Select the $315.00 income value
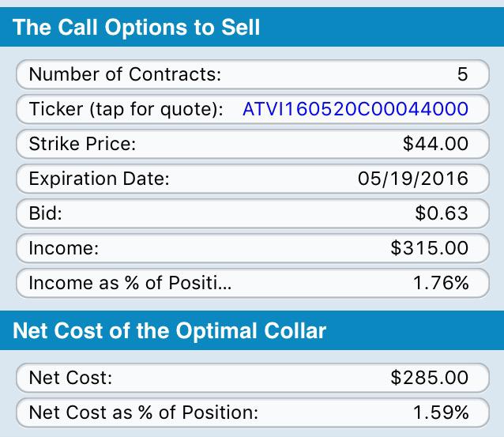This screenshot has height=437, width=504. (x=430, y=248)
